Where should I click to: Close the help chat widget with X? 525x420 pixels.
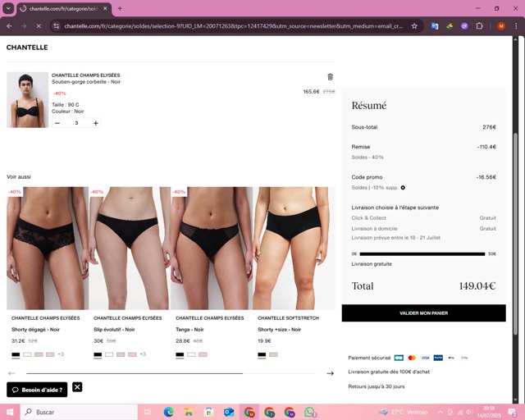point(77,387)
